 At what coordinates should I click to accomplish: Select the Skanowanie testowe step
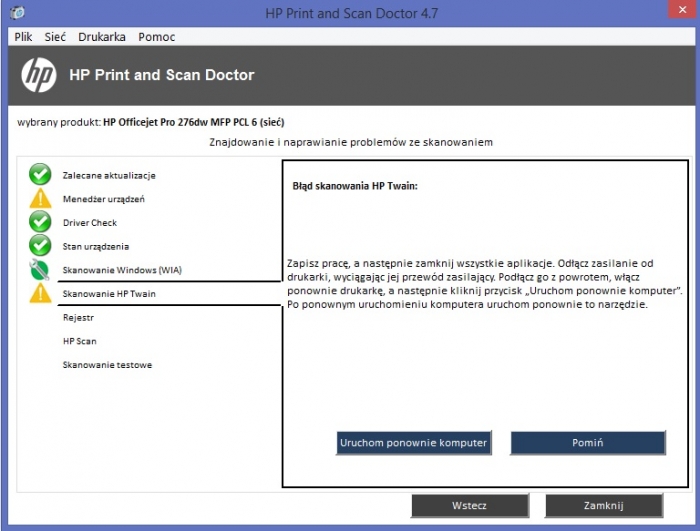pyautogui.click(x=107, y=365)
